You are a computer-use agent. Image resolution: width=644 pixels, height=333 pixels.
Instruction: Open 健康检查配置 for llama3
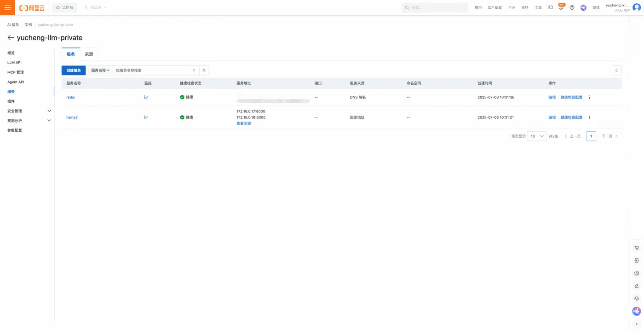pos(571,117)
